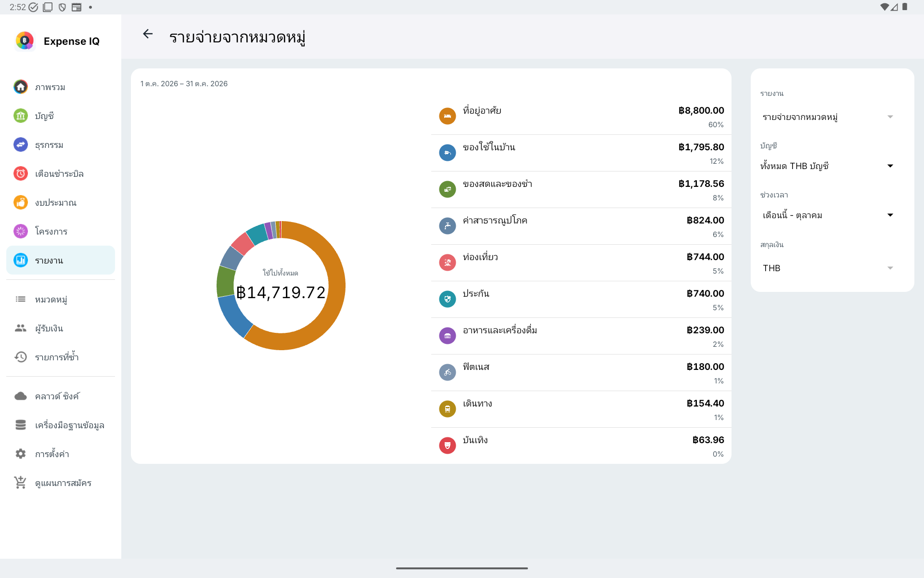This screenshot has width=924, height=578.
Task: Expand the สกุลเงิน THB currency dropdown
Action: click(x=828, y=268)
